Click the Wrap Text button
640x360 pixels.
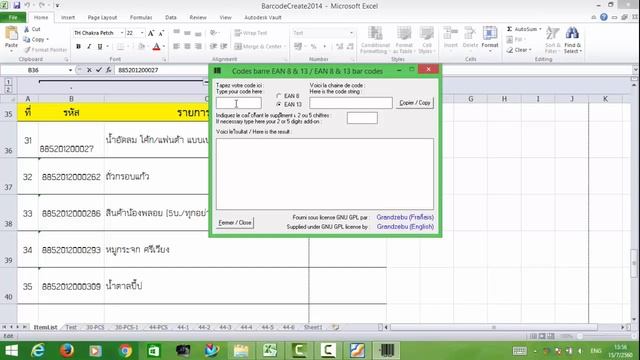point(251,33)
